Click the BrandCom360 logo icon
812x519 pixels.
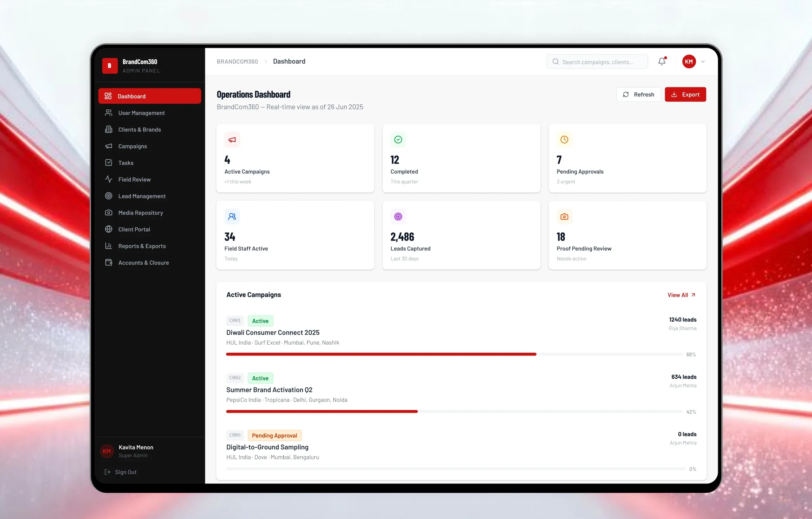point(110,66)
